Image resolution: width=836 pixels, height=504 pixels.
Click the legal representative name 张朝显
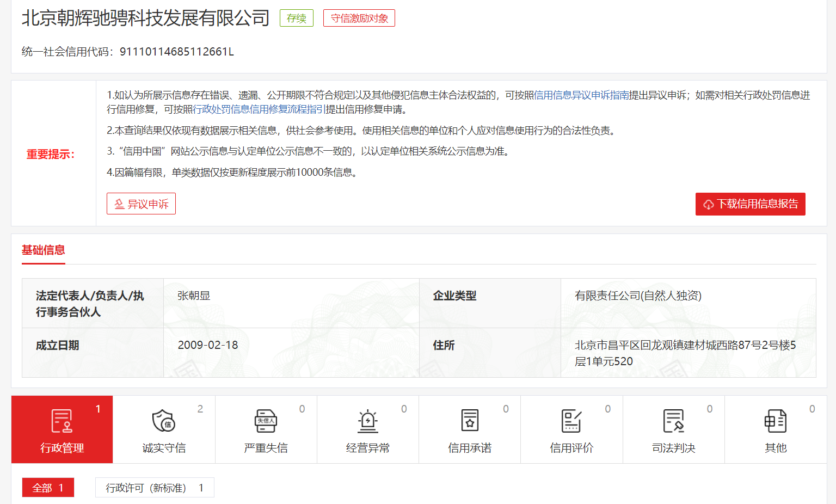point(194,296)
